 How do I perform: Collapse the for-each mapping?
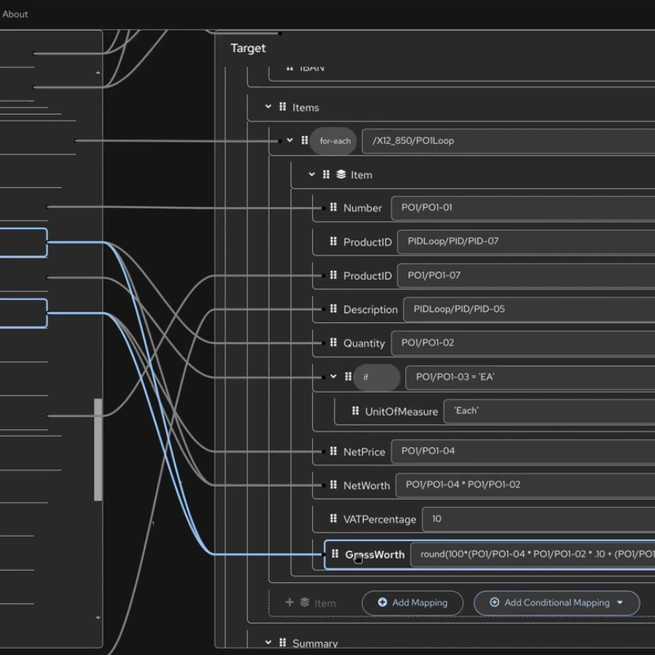point(290,140)
